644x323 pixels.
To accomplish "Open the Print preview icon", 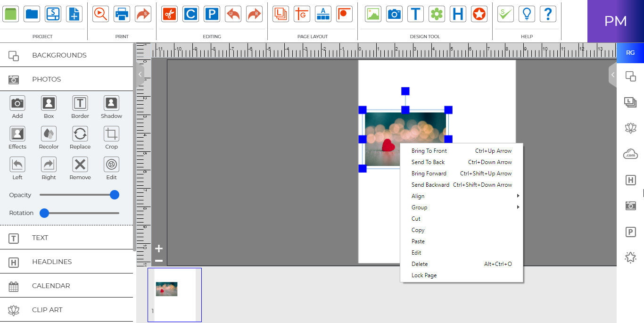I will pos(99,14).
